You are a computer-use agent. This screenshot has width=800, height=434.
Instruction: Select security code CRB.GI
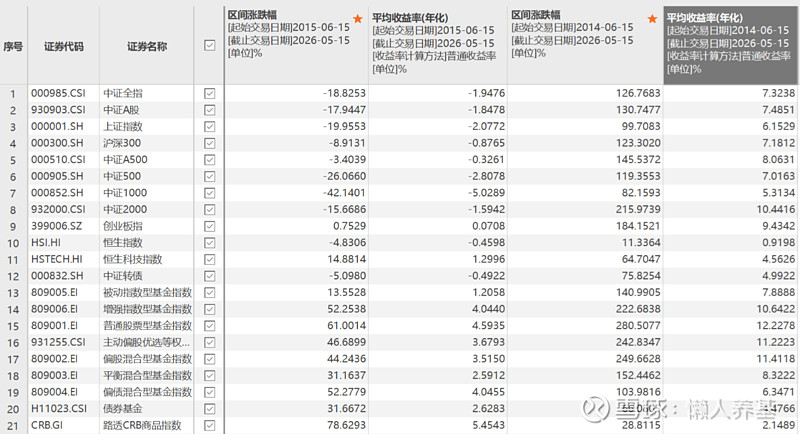(x=46, y=425)
